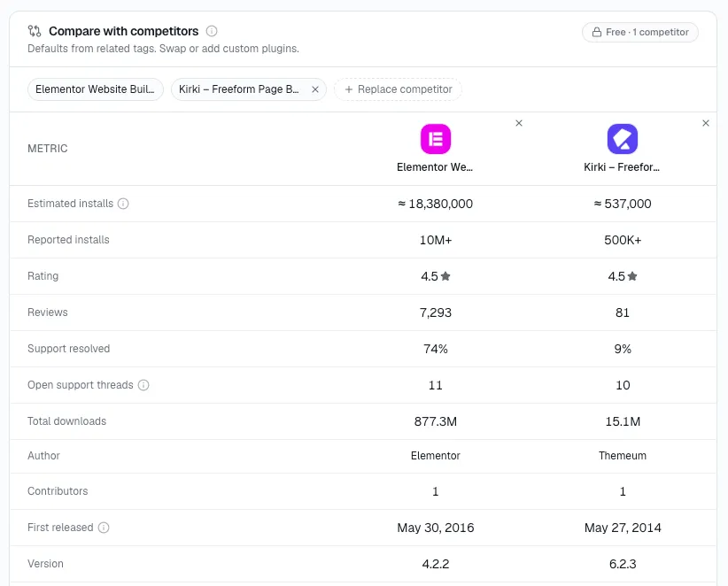This screenshot has height=586, width=728.
Task: Click the 15.1M total downloads value
Action: point(623,421)
